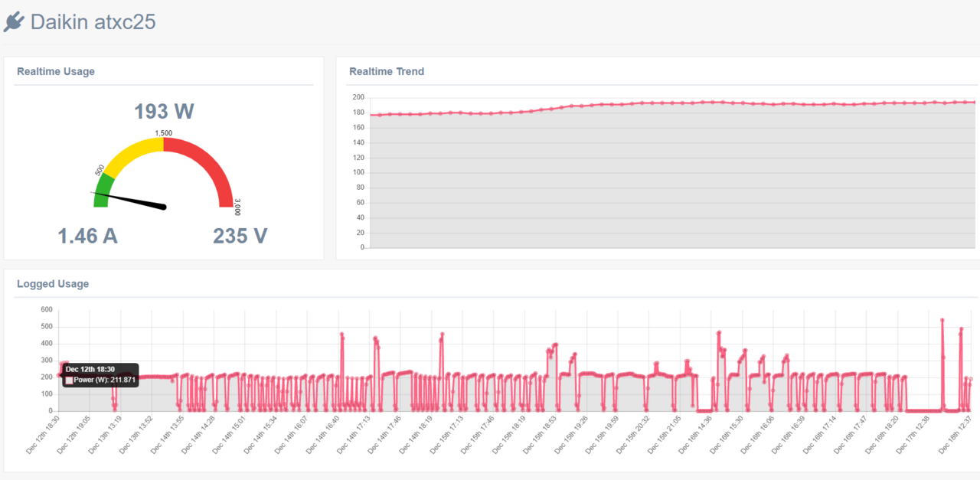
Task: Click the 235 V voltage reading
Action: (240, 236)
